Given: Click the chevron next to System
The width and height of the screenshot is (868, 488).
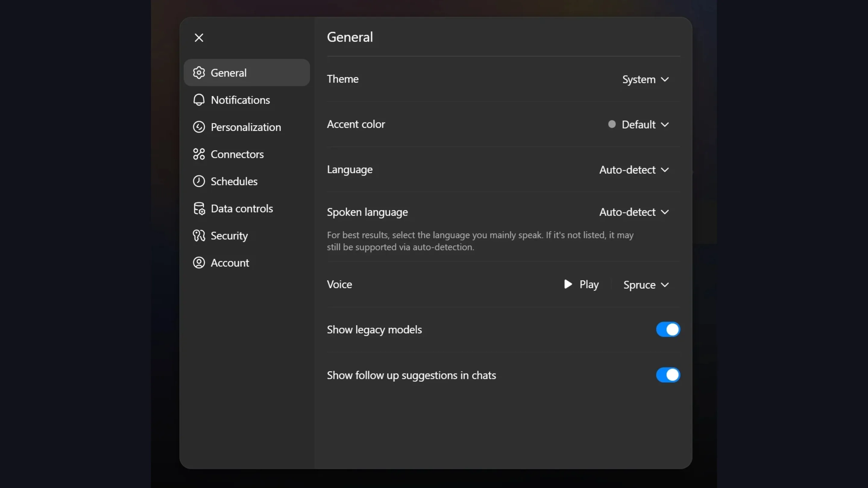Looking at the screenshot, I should pos(665,80).
